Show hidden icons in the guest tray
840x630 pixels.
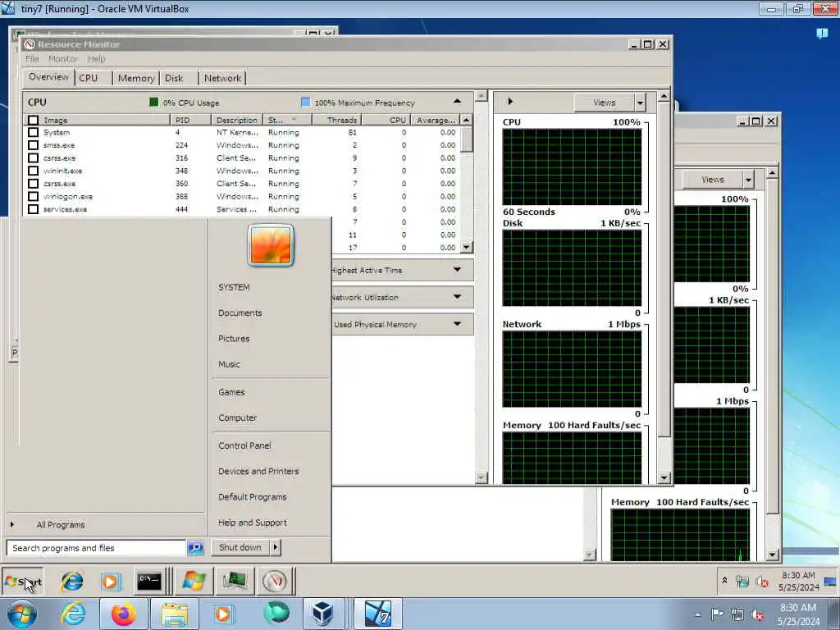[724, 581]
